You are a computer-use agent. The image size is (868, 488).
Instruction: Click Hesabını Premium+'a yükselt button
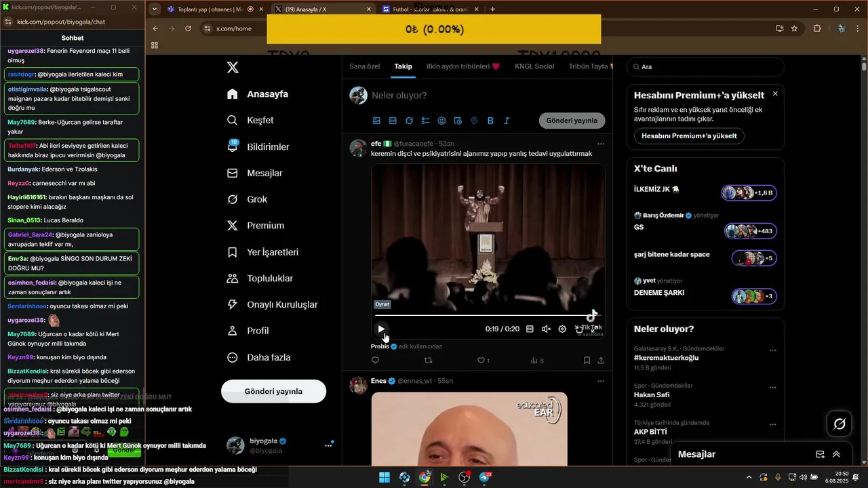689,136
